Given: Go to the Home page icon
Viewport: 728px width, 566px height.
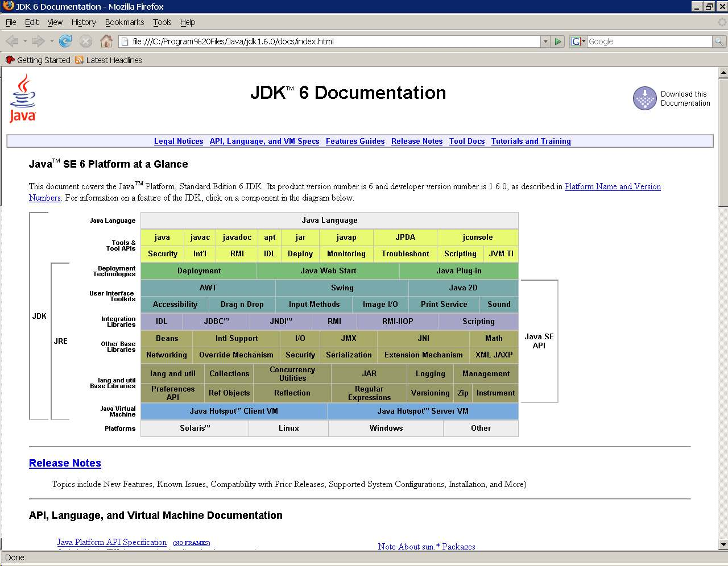Looking at the screenshot, I should click(x=106, y=41).
